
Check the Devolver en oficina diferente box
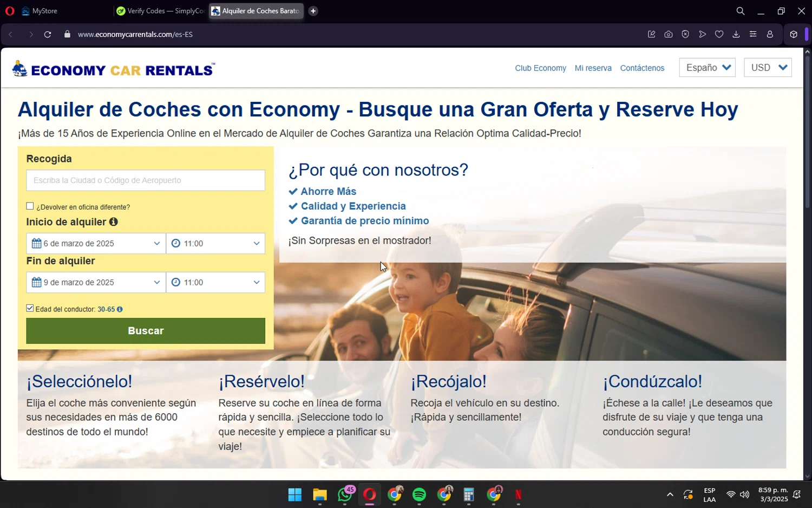coord(30,206)
